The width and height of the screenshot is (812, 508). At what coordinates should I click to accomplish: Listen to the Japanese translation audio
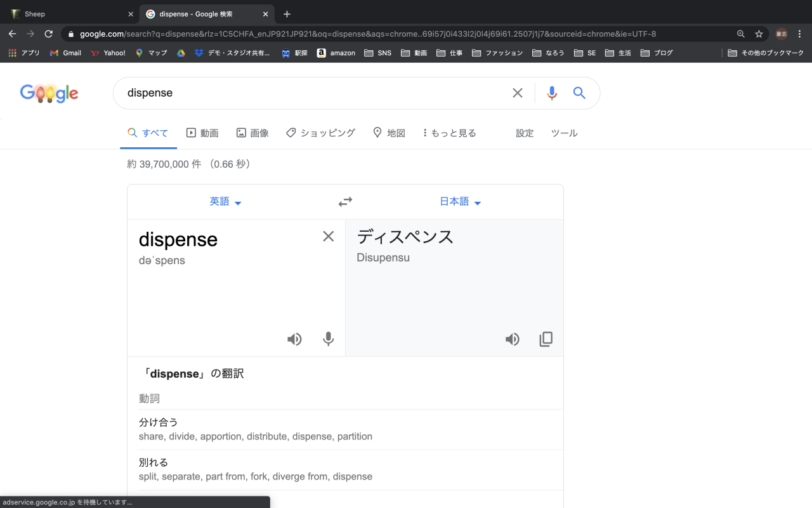513,339
